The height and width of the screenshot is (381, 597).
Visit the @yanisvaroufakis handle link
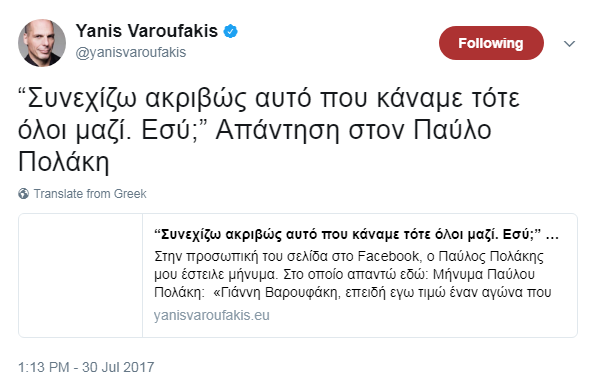pos(131,52)
